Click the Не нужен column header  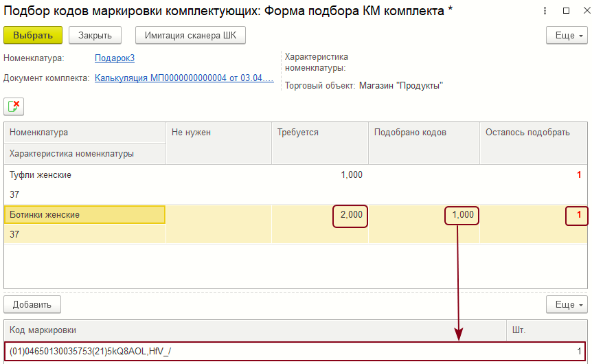(x=218, y=133)
